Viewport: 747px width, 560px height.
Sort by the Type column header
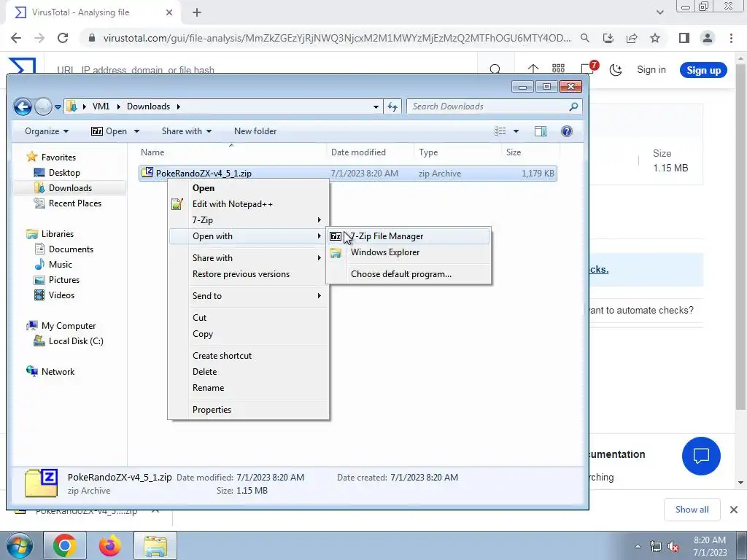click(x=457, y=152)
